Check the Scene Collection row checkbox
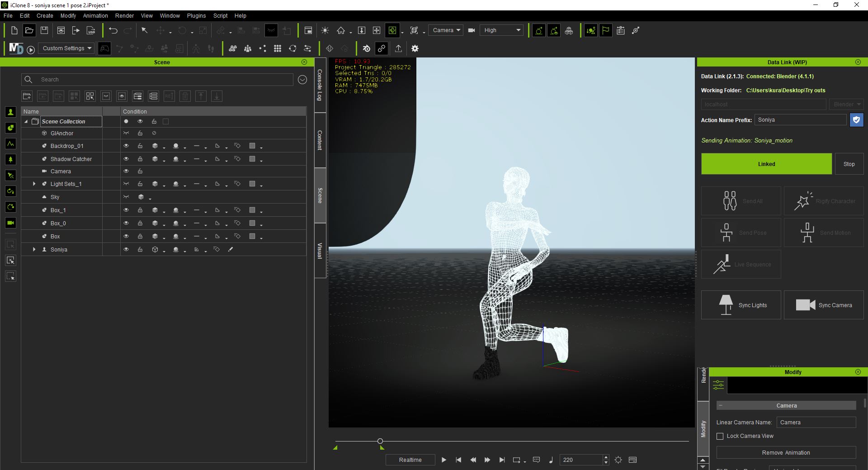The width and height of the screenshot is (868, 470). 166,121
